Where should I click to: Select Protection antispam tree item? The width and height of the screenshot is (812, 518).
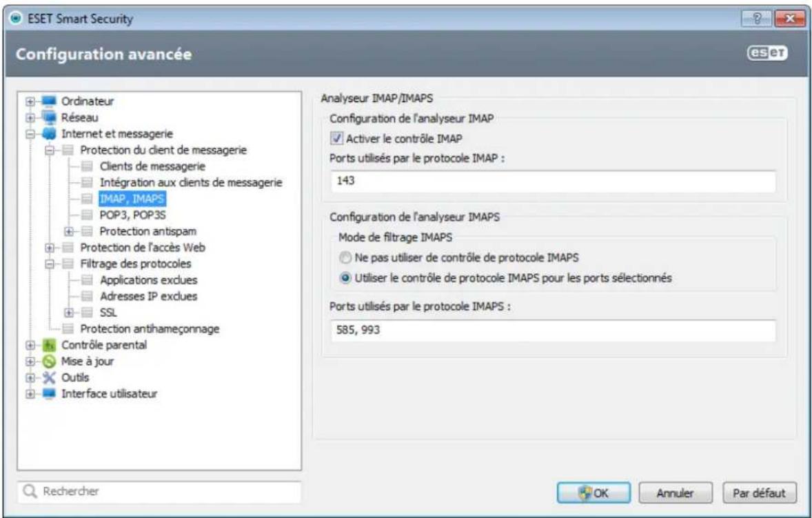pos(148,232)
